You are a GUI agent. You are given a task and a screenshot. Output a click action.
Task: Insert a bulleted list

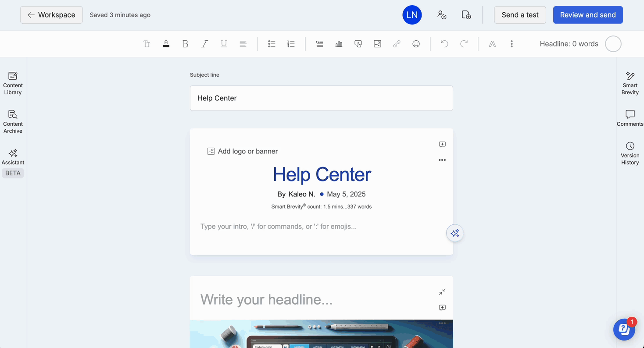(272, 44)
